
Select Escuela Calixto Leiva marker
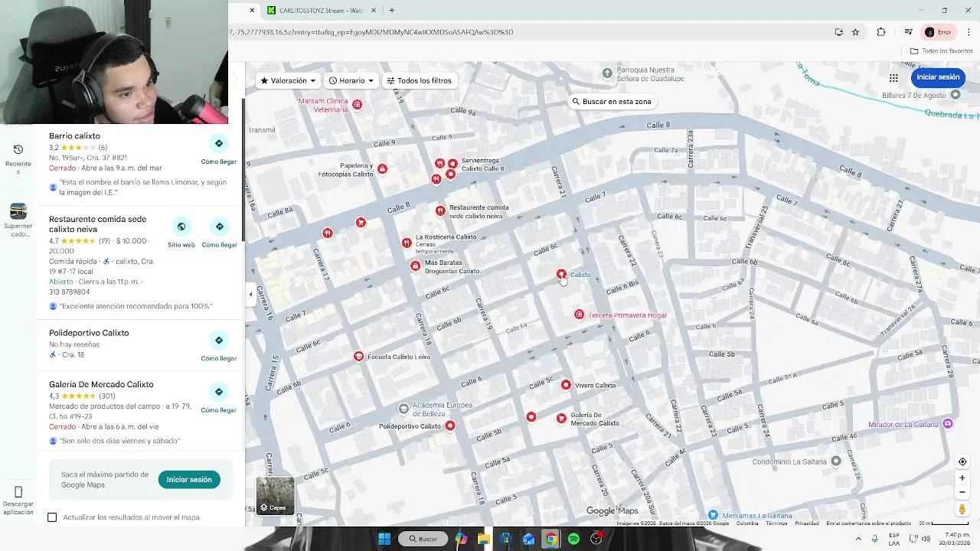358,357
